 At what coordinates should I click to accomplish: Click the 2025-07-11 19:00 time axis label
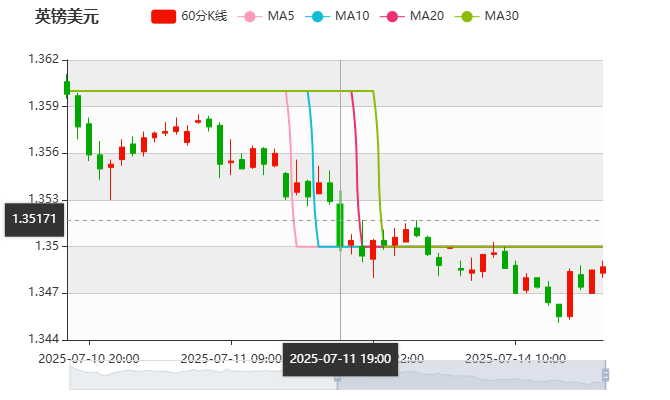click(340, 358)
